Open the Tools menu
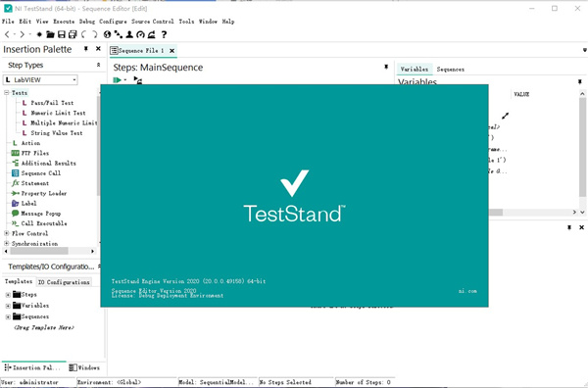Image resolution: width=588 pixels, height=388 pixels. [x=186, y=22]
